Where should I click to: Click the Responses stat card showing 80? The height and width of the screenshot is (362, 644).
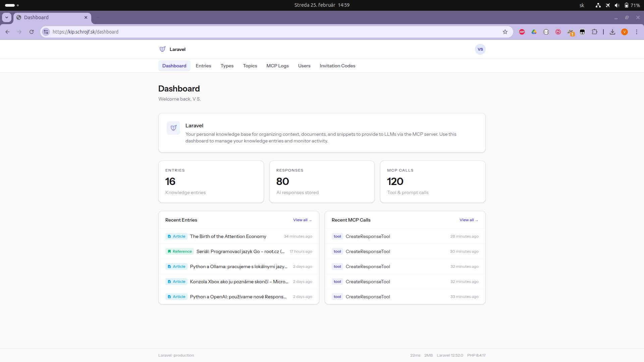pyautogui.click(x=322, y=182)
